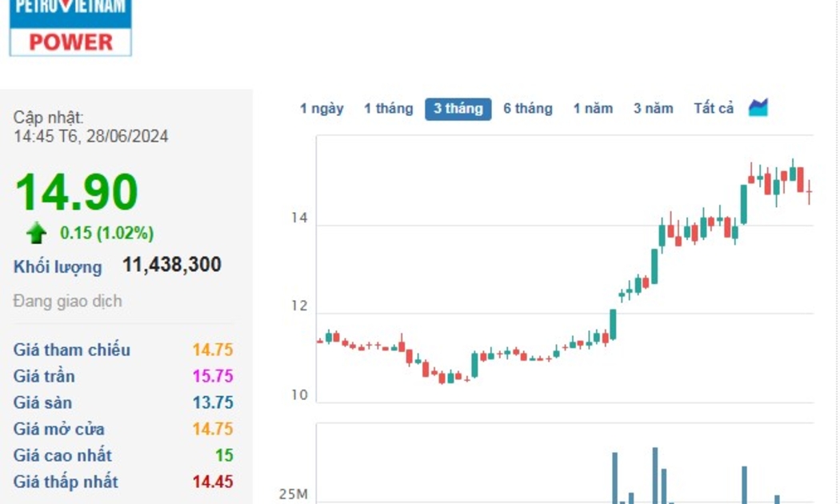The height and width of the screenshot is (504, 840).
Task: Select the 1 ngày time range
Action: point(322,109)
